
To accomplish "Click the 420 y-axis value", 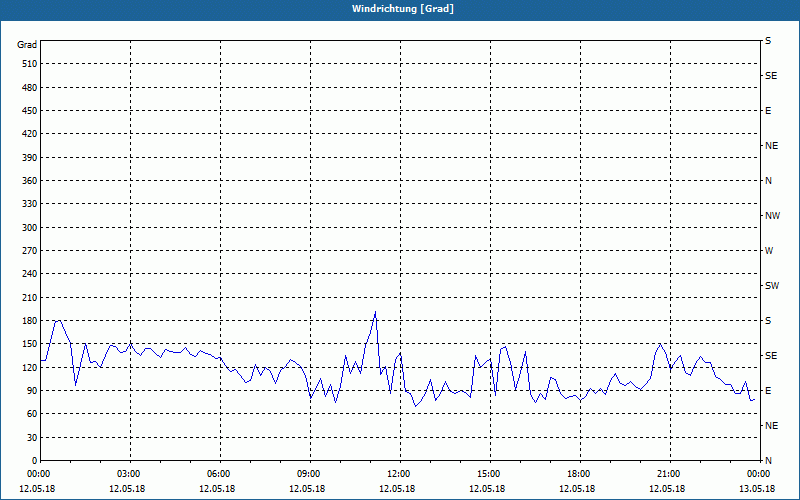I will pyautogui.click(x=30, y=134).
